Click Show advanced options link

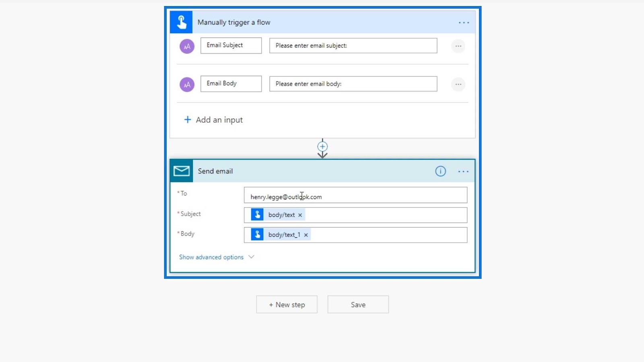pyautogui.click(x=211, y=257)
